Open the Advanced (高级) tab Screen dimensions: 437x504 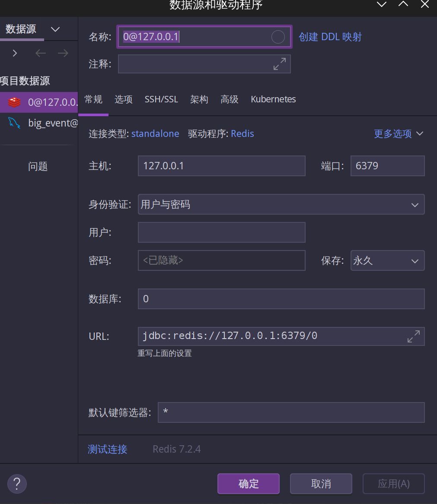(x=229, y=99)
